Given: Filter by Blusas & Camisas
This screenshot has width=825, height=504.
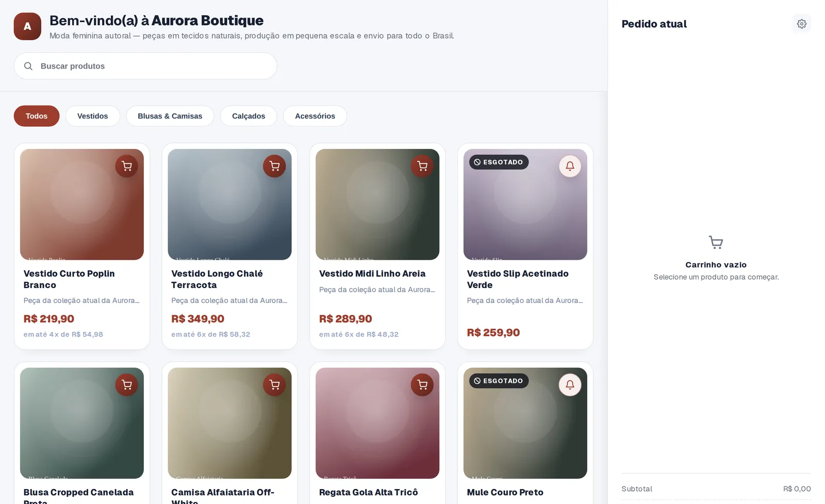Looking at the screenshot, I should (170, 116).
